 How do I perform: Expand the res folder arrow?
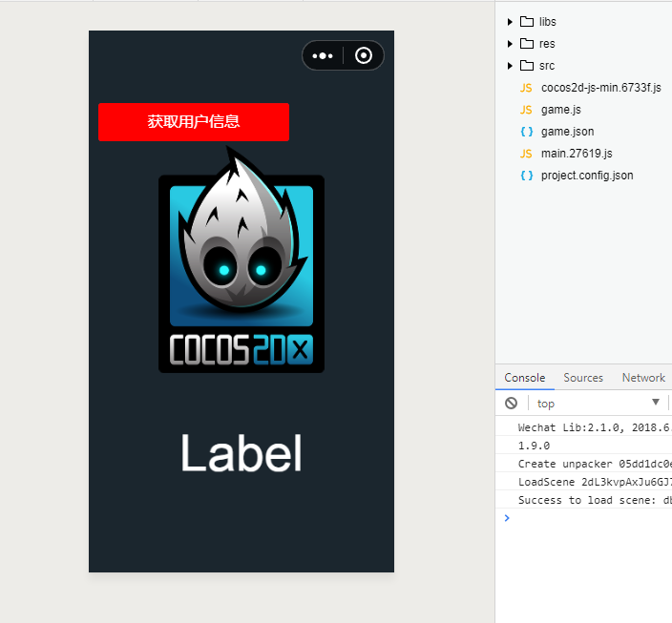(x=510, y=44)
